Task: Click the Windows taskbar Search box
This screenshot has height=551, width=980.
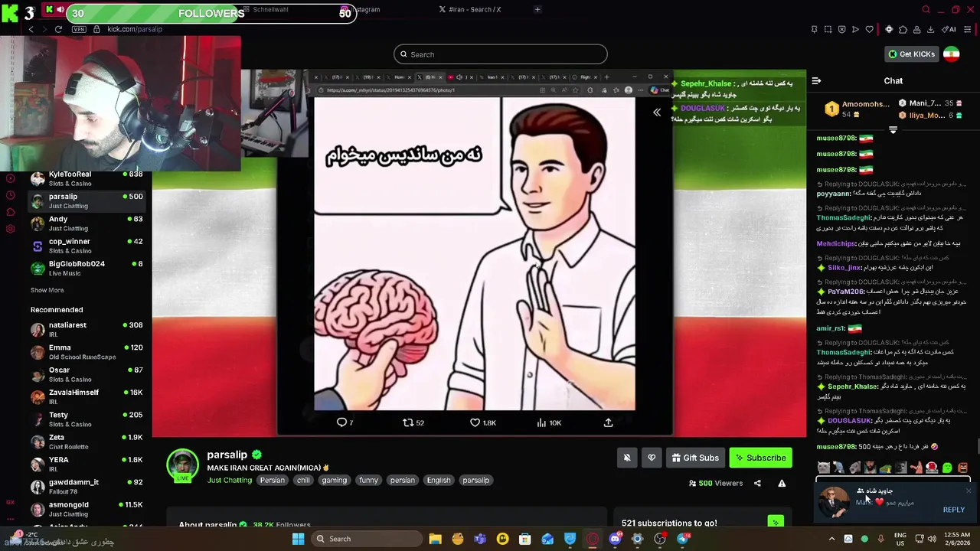Action: click(367, 539)
